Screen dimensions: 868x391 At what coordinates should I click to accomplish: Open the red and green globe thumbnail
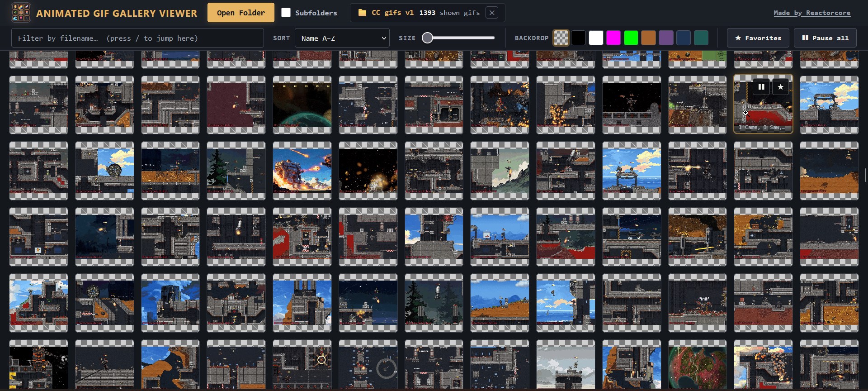(698, 365)
